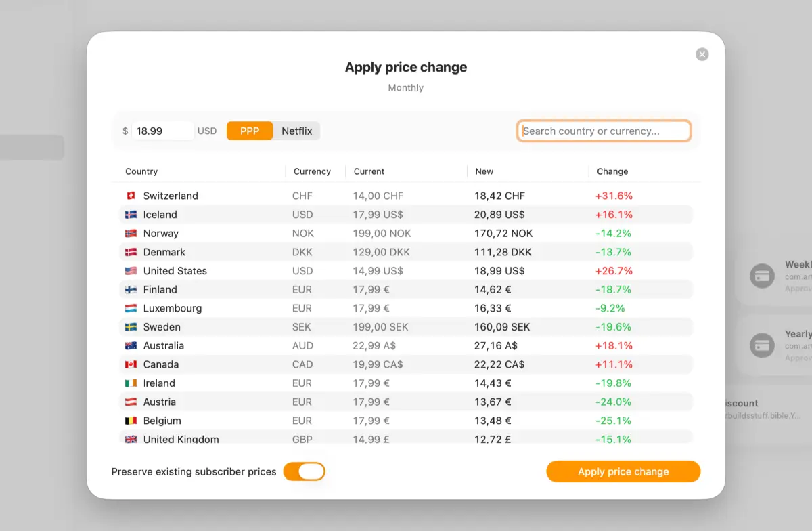The width and height of the screenshot is (812, 531).
Task: Click the current price 19,99 CA$
Action: coord(378,364)
